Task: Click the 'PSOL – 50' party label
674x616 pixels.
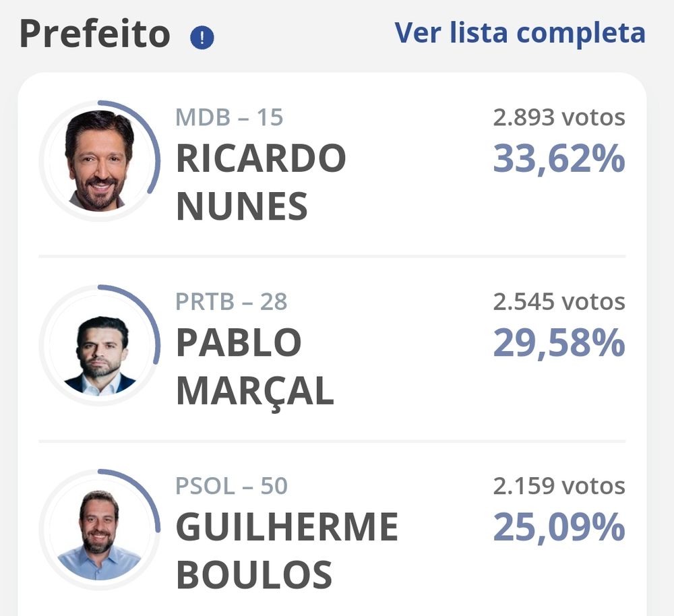Action: 231,486
